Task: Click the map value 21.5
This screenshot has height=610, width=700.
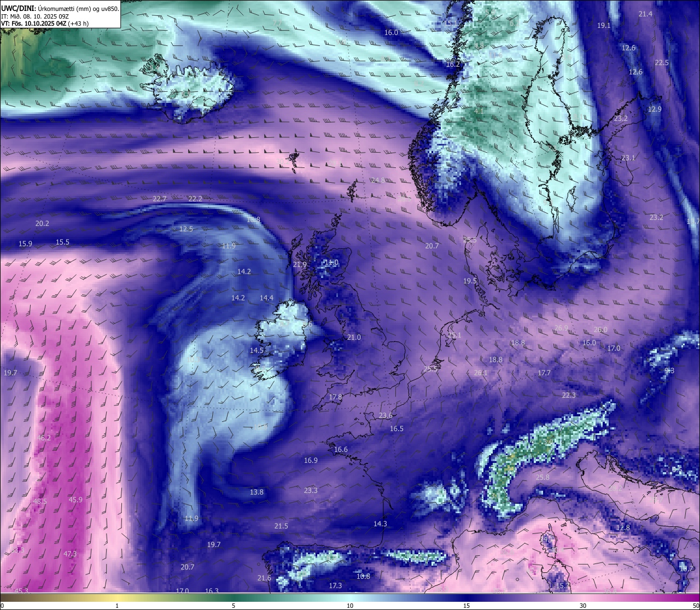Action: coord(281,526)
